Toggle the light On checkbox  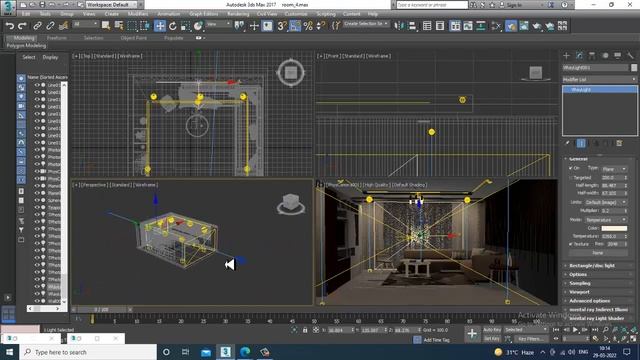coord(571,168)
